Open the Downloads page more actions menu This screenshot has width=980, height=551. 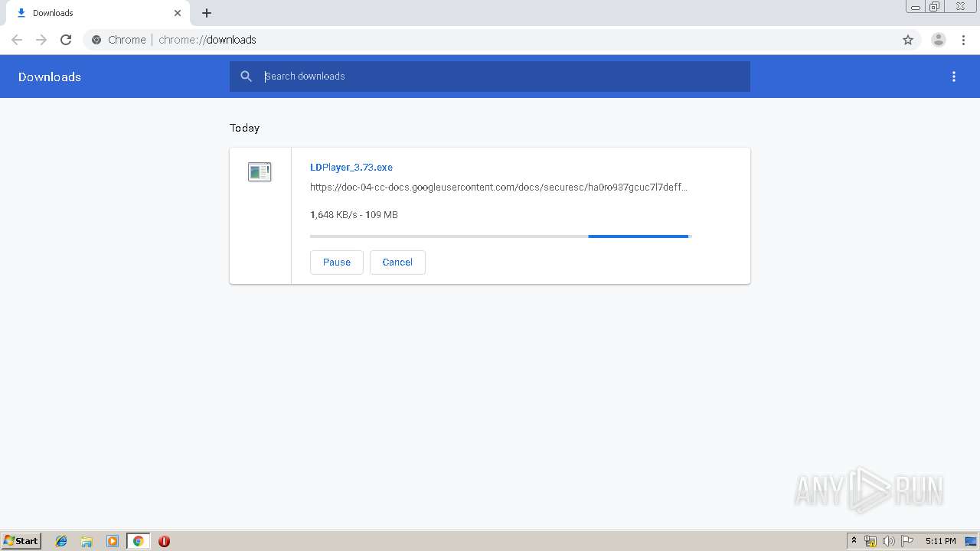click(x=954, y=77)
